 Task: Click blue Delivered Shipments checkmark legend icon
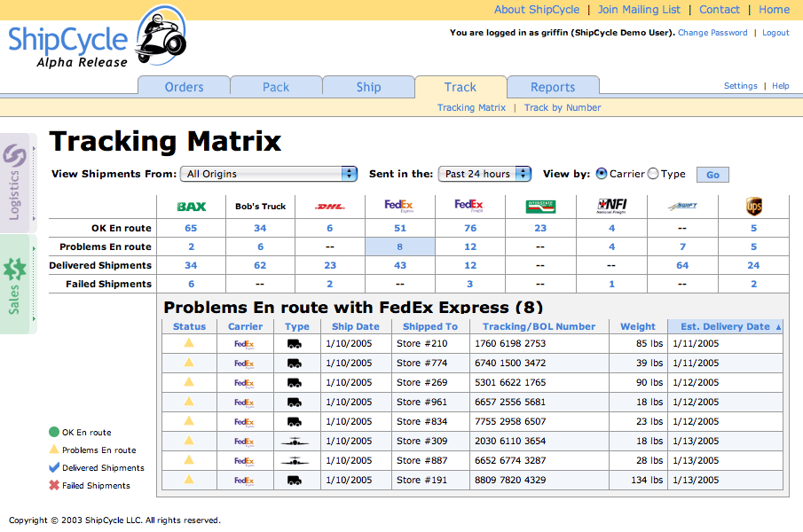point(54,467)
